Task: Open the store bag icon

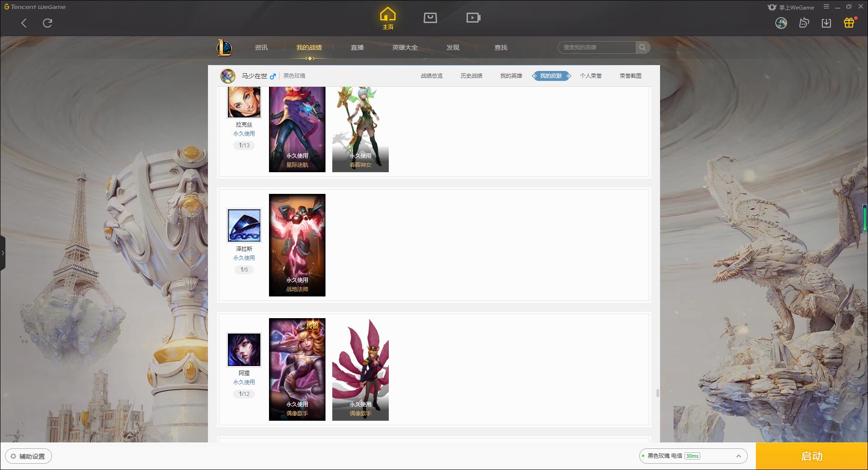Action: coord(430,18)
